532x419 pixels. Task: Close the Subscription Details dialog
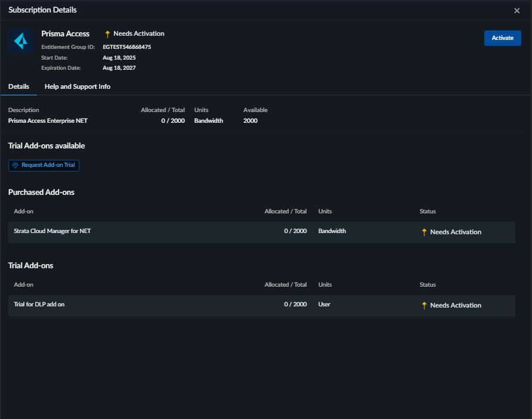point(516,11)
